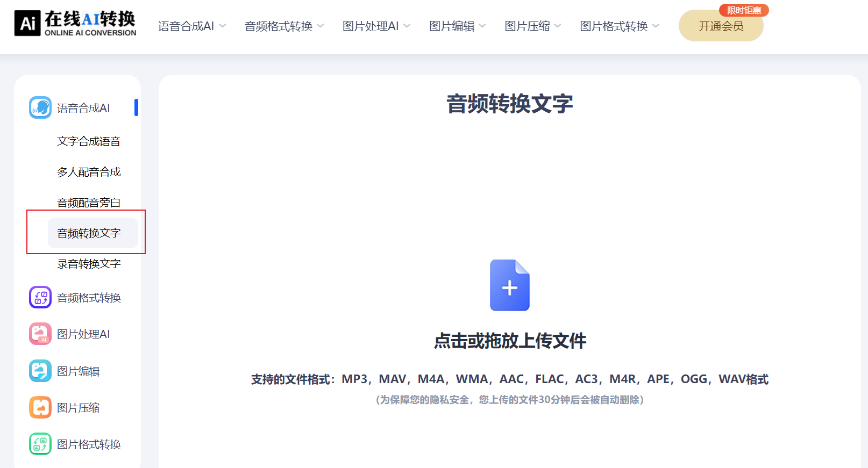Viewport: 868px width, 468px height.
Task: Click the 开通会员 membership button
Action: coord(721,26)
